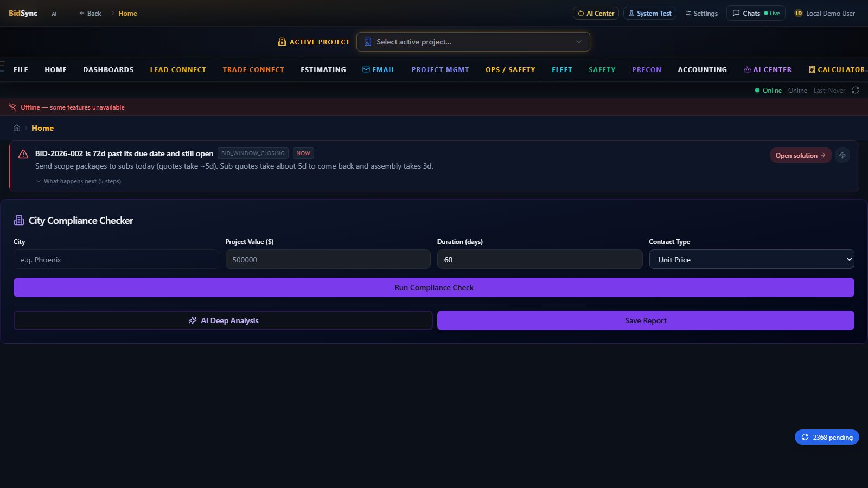Click the red warning triangle icon
This screenshot has height=488, width=868.
pos(23,154)
